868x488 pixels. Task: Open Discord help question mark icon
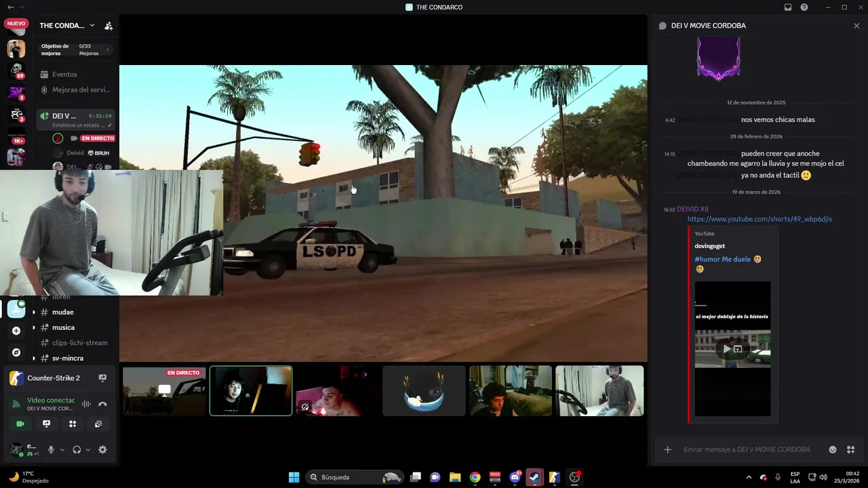click(x=804, y=7)
